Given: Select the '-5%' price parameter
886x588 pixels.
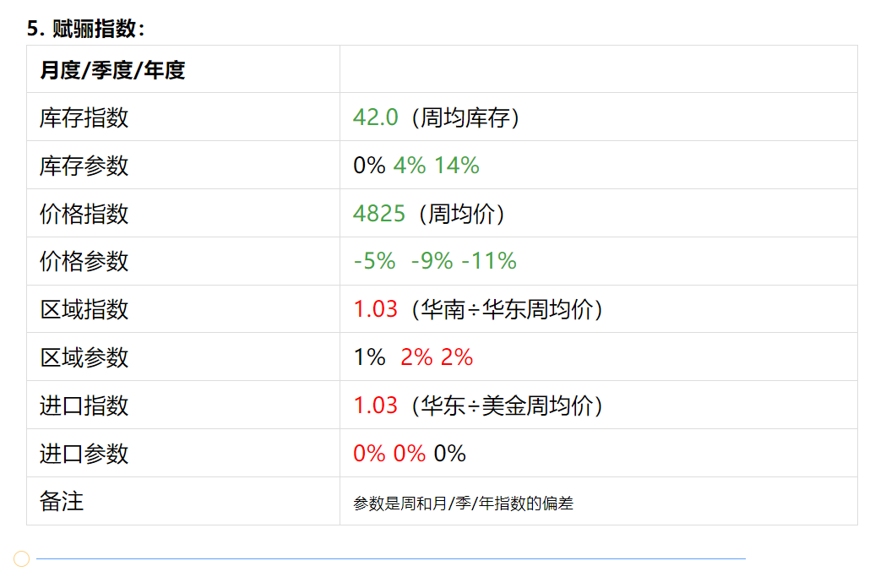Looking at the screenshot, I should [x=375, y=261].
